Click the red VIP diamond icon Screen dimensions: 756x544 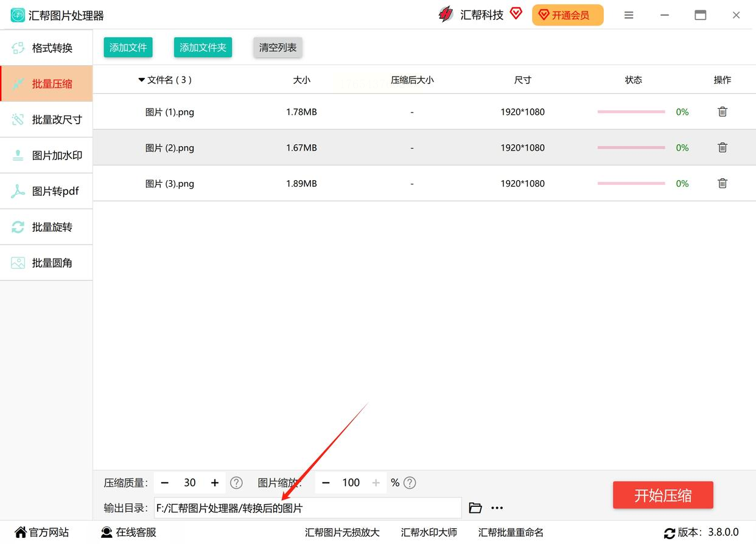click(x=516, y=14)
